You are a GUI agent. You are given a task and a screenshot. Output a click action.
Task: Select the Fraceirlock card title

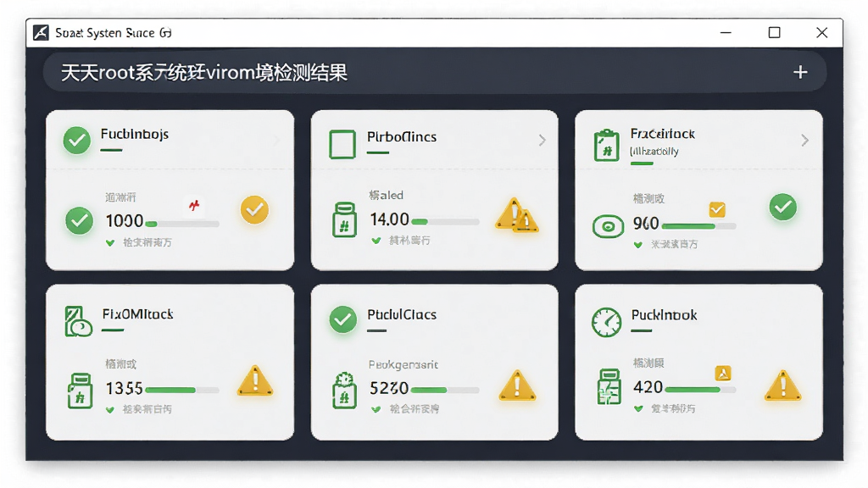tap(663, 133)
